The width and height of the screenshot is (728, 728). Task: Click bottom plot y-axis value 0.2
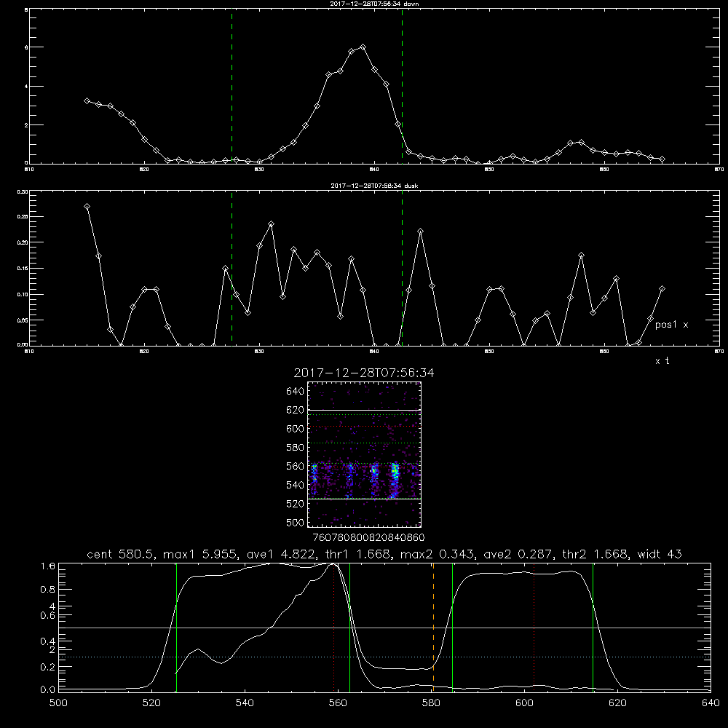[48, 667]
